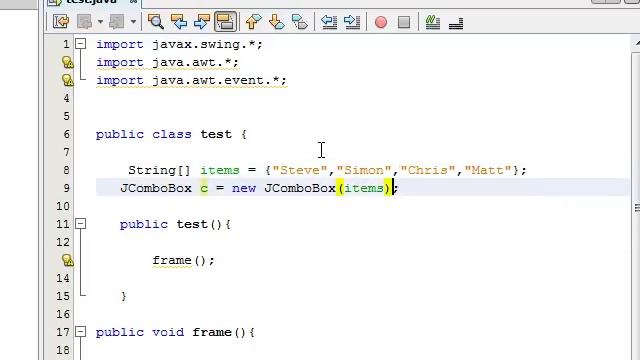Click line number 4 in the gutter
The width and height of the screenshot is (640, 360).
(x=66, y=98)
